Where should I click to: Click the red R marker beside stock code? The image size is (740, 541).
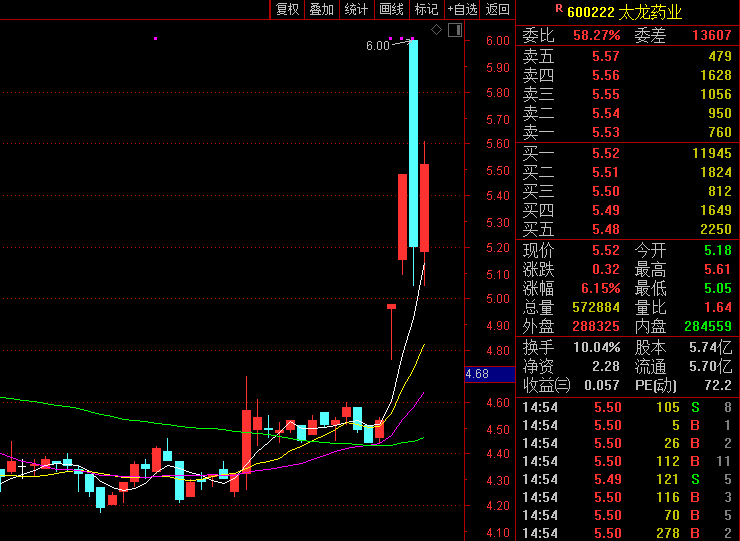click(x=558, y=8)
